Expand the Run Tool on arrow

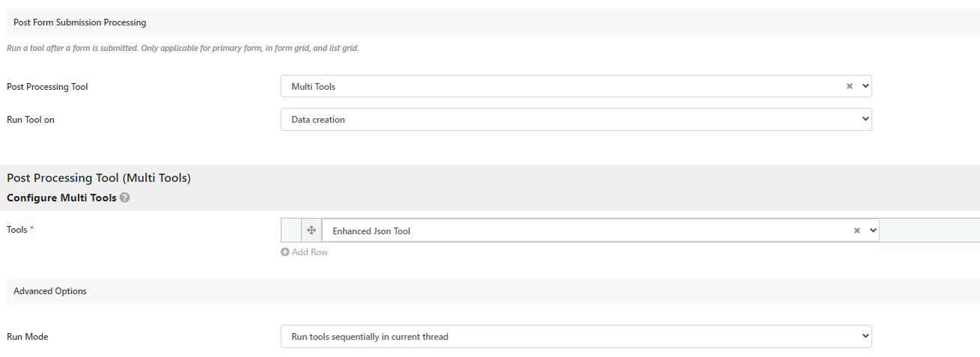tap(865, 119)
